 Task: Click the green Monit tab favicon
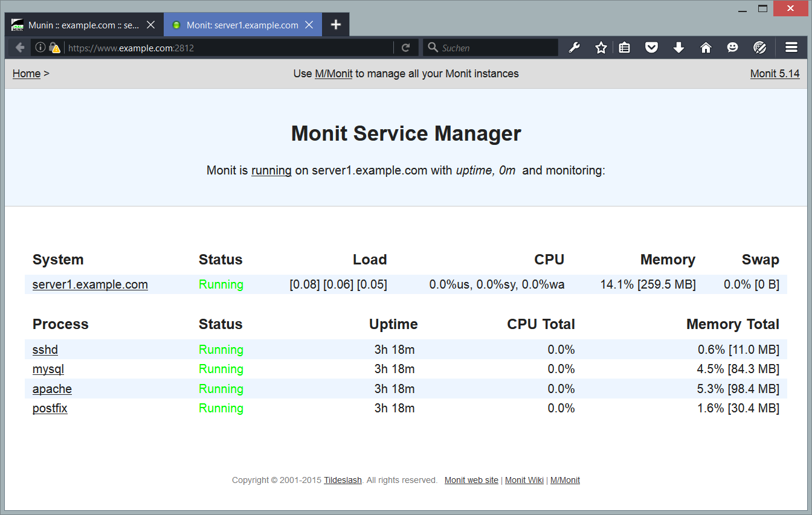[x=176, y=25]
